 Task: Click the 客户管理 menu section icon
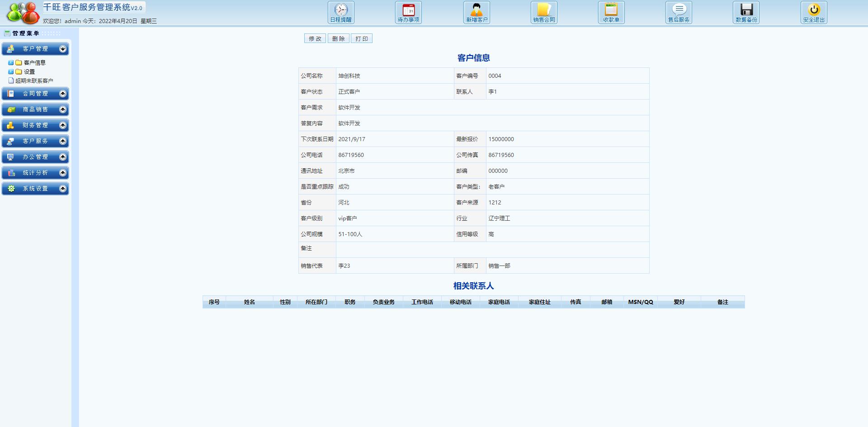pyautogui.click(x=10, y=49)
